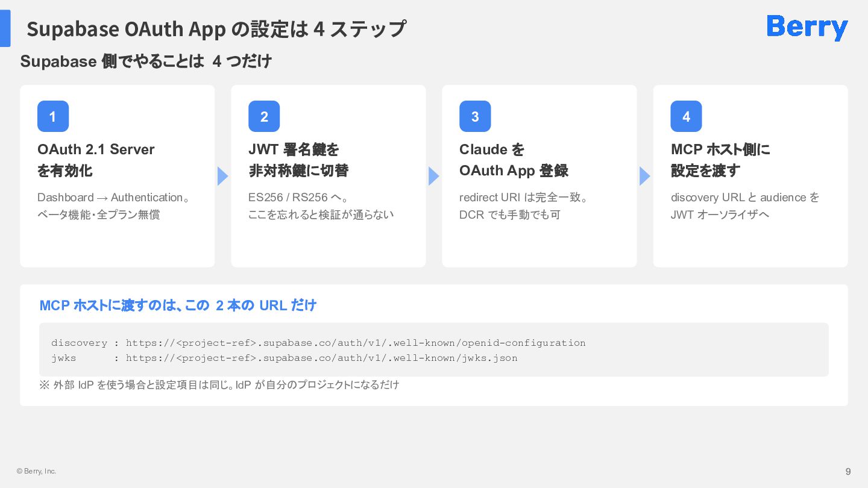Click the text "ベータ機能・全プラン無償"
868x488 pixels.
point(99,214)
